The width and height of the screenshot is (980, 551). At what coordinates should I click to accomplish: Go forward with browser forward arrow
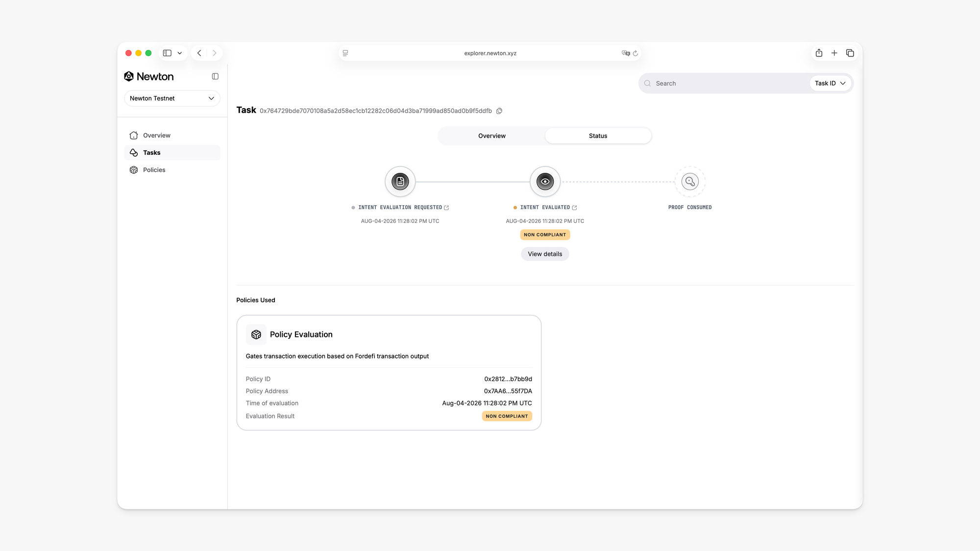(215, 53)
